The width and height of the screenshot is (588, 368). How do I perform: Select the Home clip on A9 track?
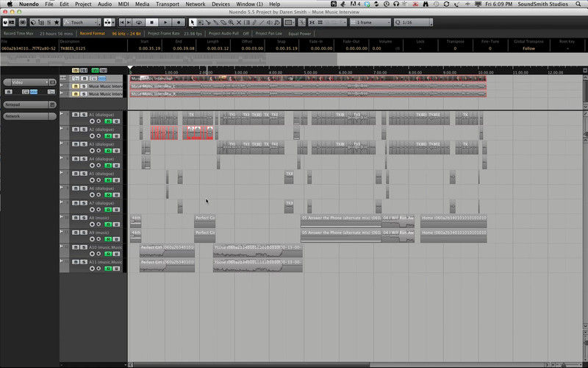[x=453, y=236]
